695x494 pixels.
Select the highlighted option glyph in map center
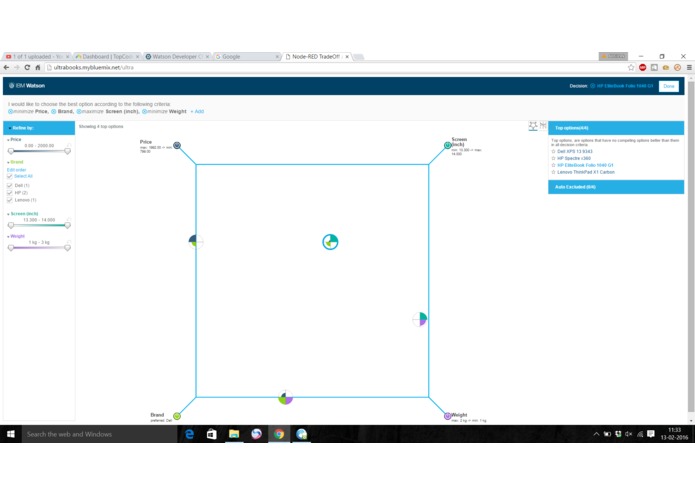330,242
